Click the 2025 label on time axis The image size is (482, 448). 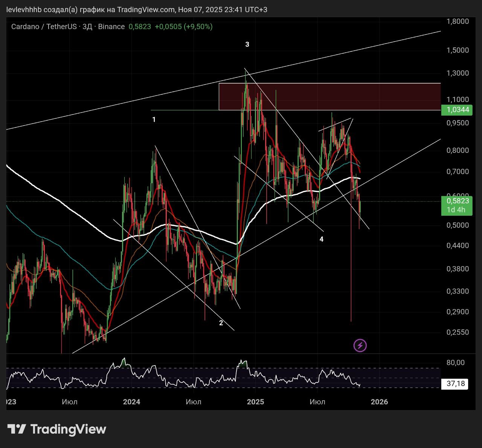point(255,402)
